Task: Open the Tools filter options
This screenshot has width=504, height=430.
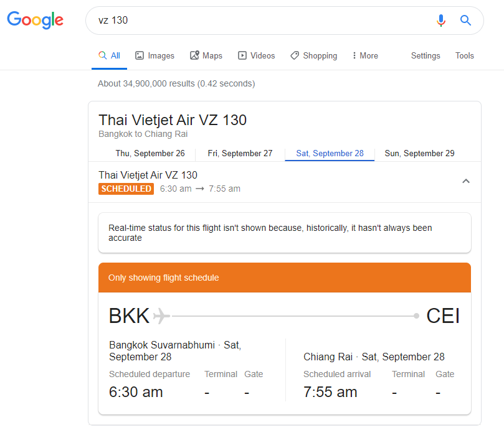Action: pos(464,55)
